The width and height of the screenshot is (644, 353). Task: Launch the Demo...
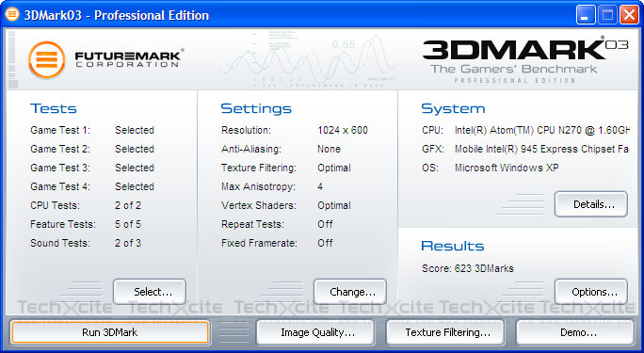click(575, 332)
